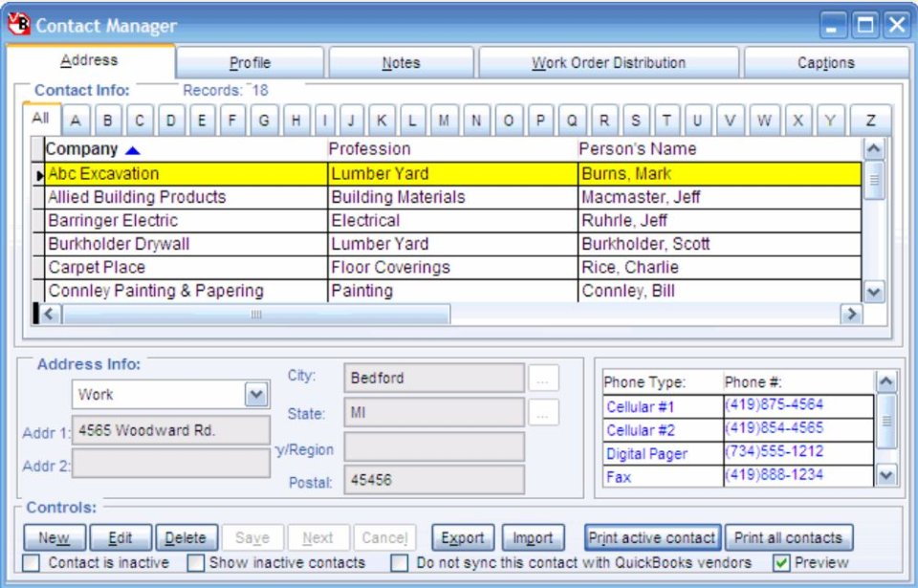Screen dimensions: 918x588
Task: Open the Notes tab
Action: point(401,60)
